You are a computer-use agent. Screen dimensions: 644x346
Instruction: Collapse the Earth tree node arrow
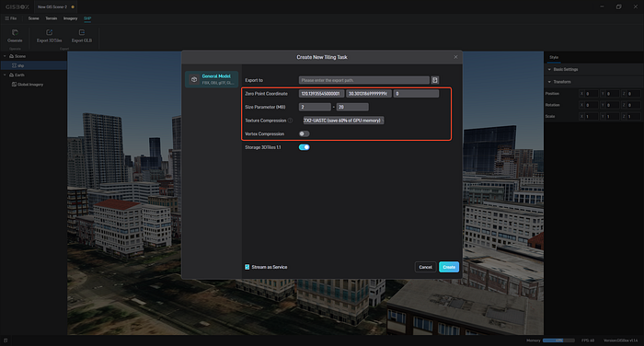(5, 75)
